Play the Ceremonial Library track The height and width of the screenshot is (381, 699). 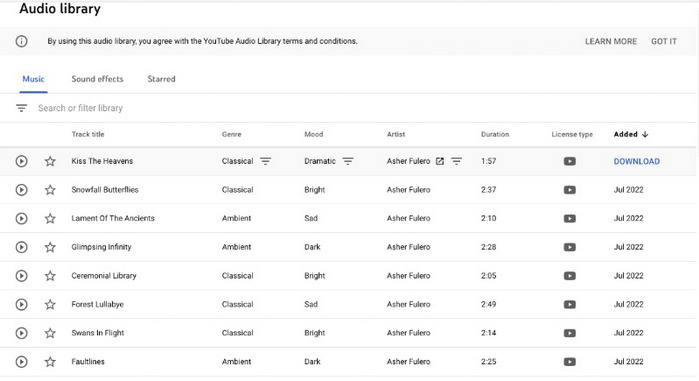coord(21,276)
